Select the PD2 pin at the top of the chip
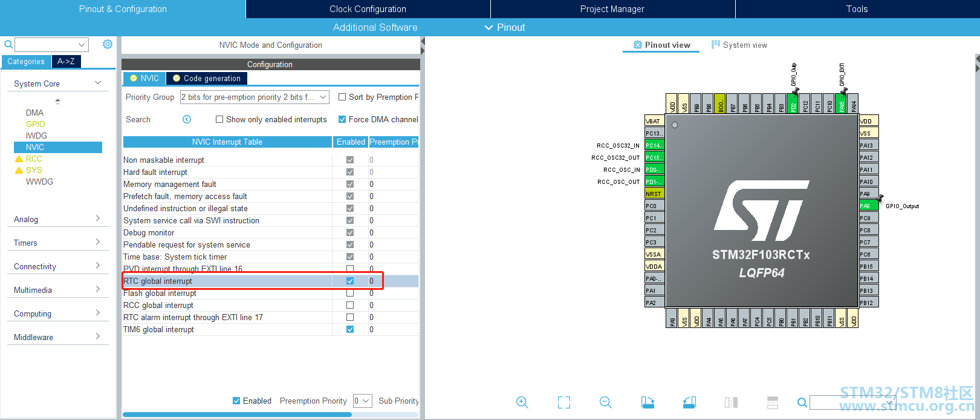980x420 pixels. [793, 103]
